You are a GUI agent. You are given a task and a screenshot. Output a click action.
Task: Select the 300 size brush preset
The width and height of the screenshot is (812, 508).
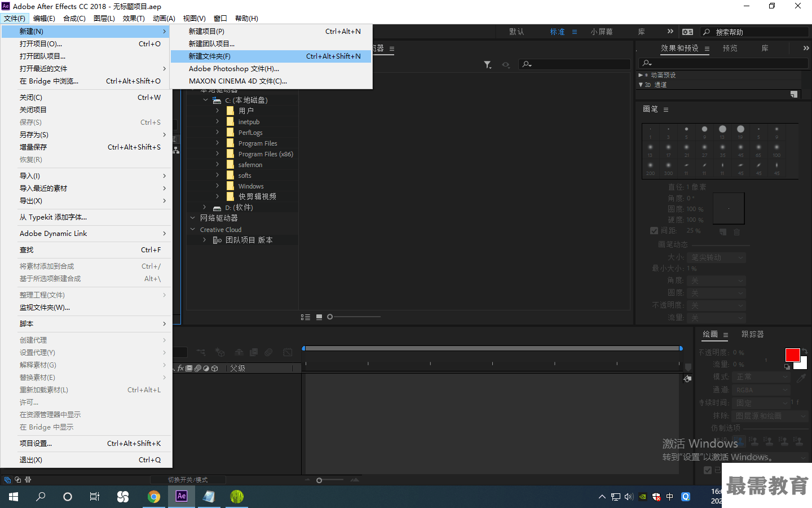tap(668, 168)
